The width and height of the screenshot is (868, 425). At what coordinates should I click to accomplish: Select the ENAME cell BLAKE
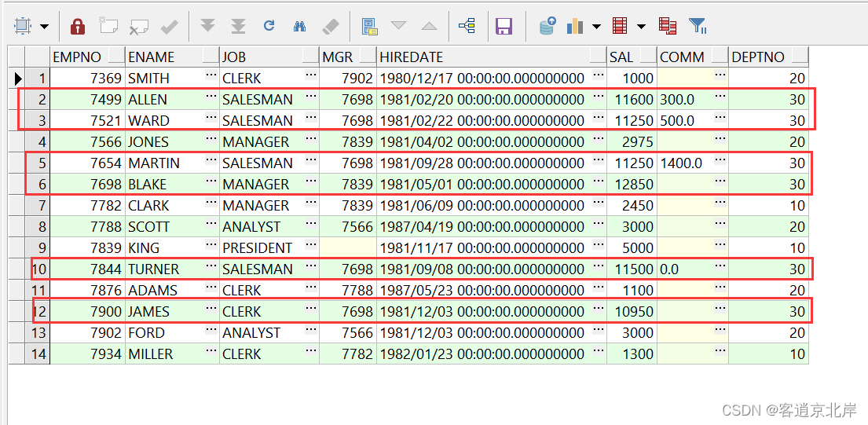(x=172, y=185)
